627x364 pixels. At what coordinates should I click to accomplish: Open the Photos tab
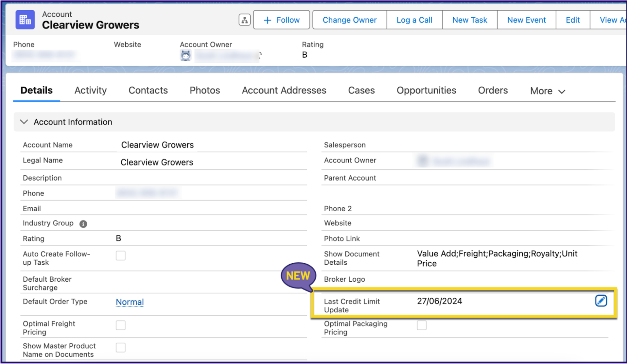click(x=205, y=90)
